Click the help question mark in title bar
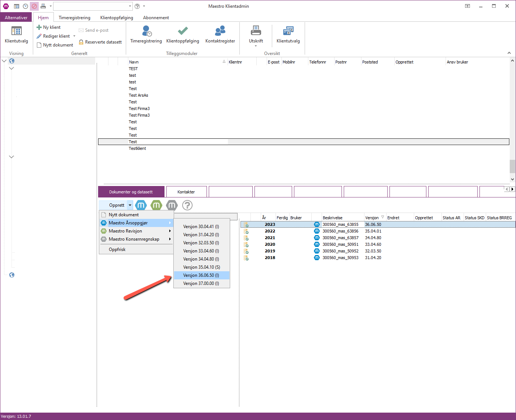516x420 pixels. 137,6
